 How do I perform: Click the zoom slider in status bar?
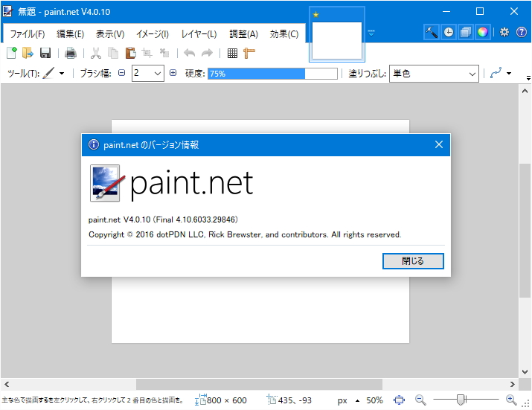coord(466,400)
